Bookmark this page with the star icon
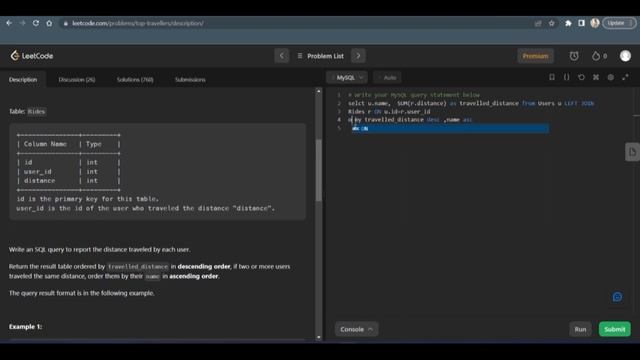This screenshot has width=640, height=360. [552, 23]
